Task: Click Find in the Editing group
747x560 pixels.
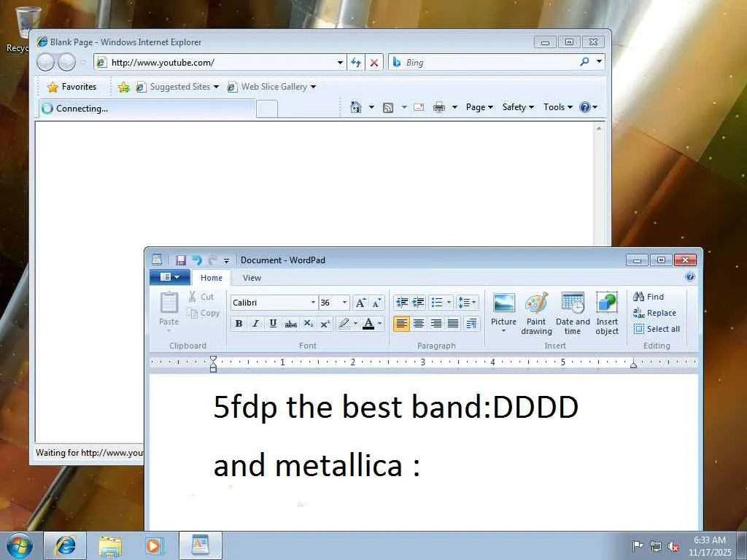Action: click(649, 297)
